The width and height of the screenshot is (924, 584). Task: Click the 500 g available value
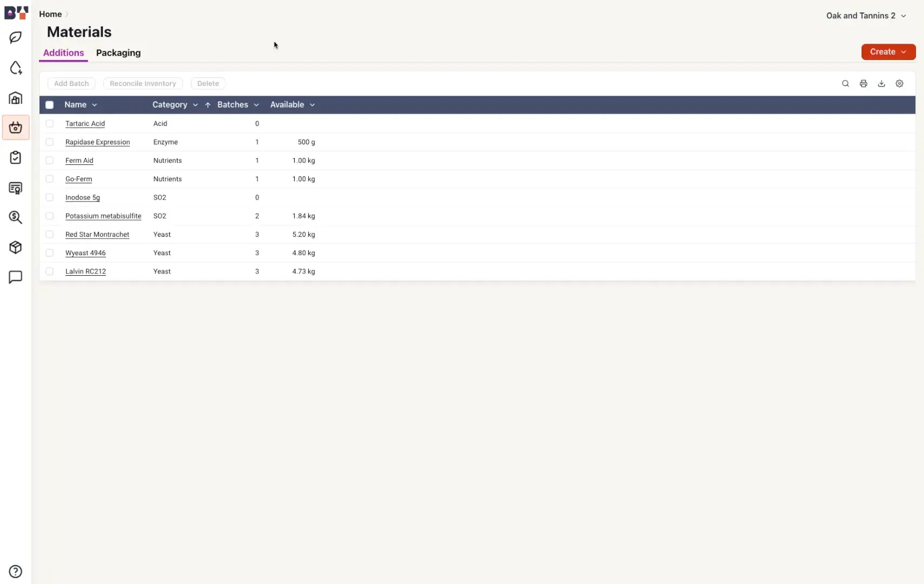(x=306, y=142)
